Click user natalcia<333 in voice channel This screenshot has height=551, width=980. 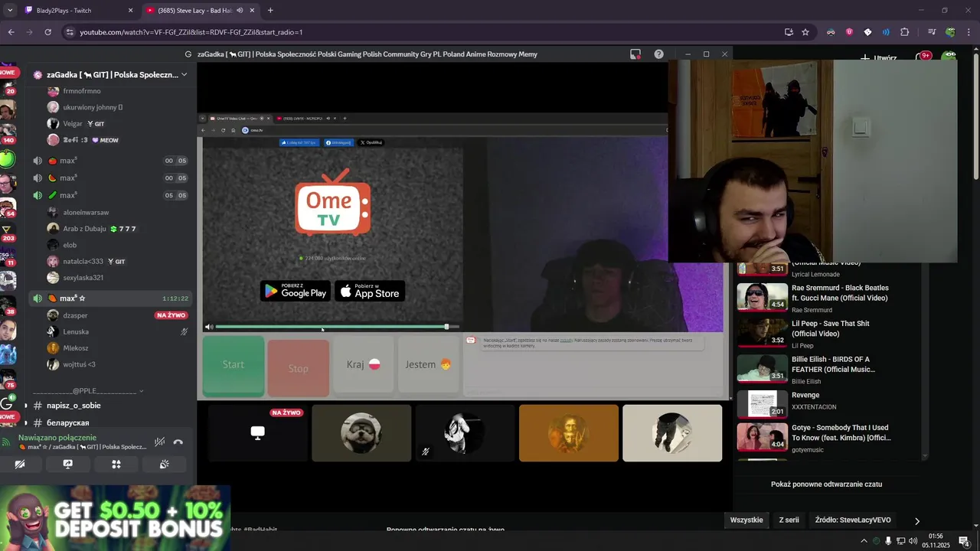83,262
